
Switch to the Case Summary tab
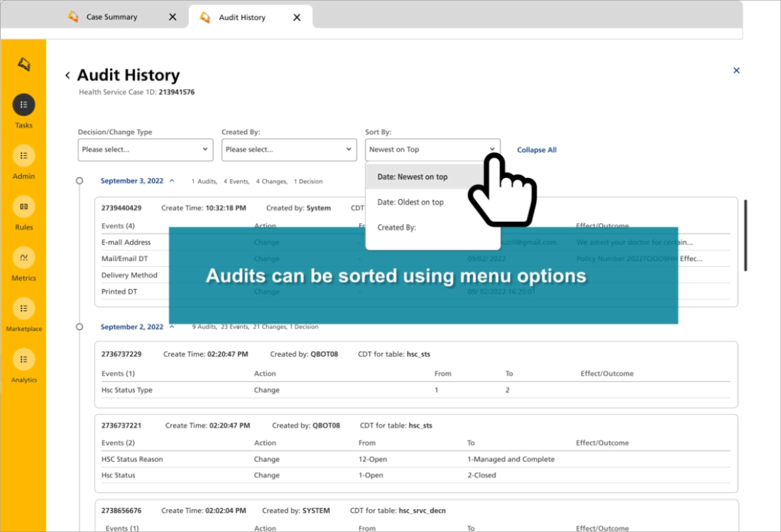[x=111, y=18]
